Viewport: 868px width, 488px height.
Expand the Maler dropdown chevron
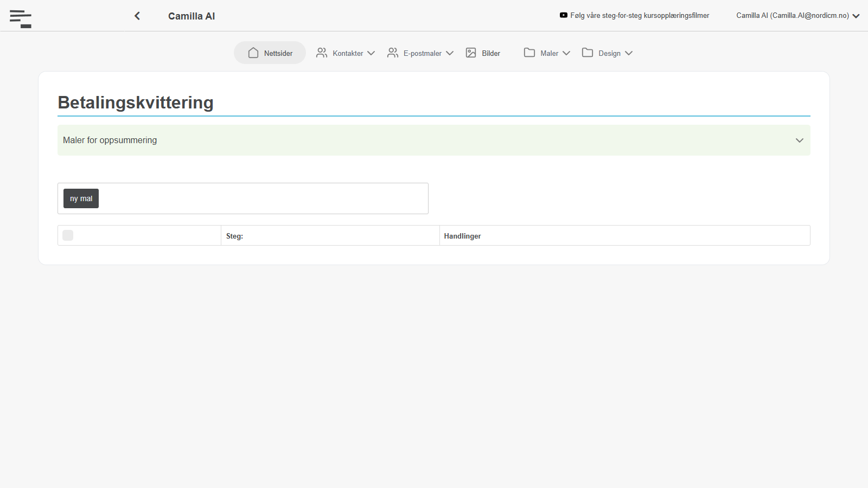click(x=566, y=53)
